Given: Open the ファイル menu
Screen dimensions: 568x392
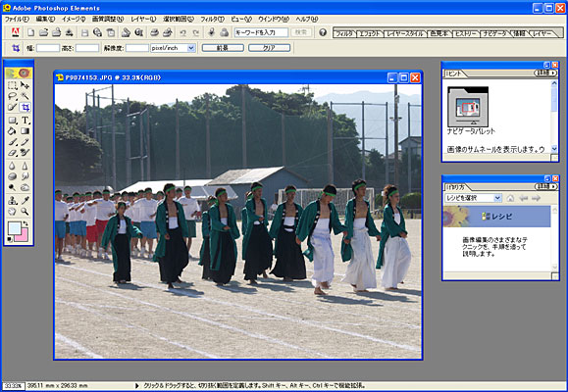Looking at the screenshot, I should pyautogui.click(x=17, y=20).
